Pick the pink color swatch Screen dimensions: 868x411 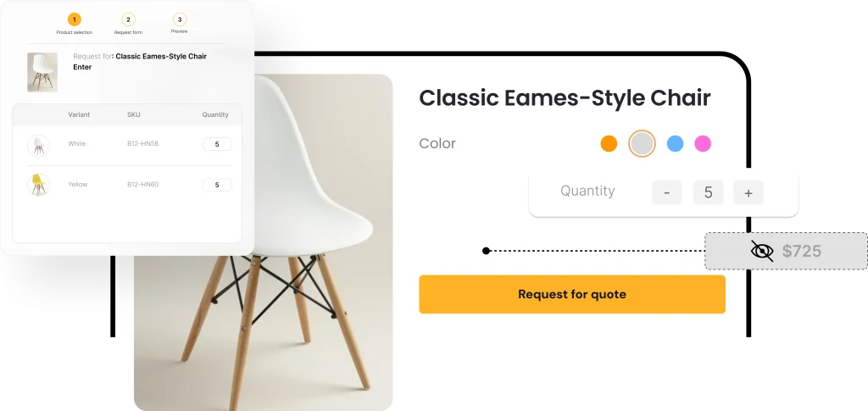tap(703, 144)
